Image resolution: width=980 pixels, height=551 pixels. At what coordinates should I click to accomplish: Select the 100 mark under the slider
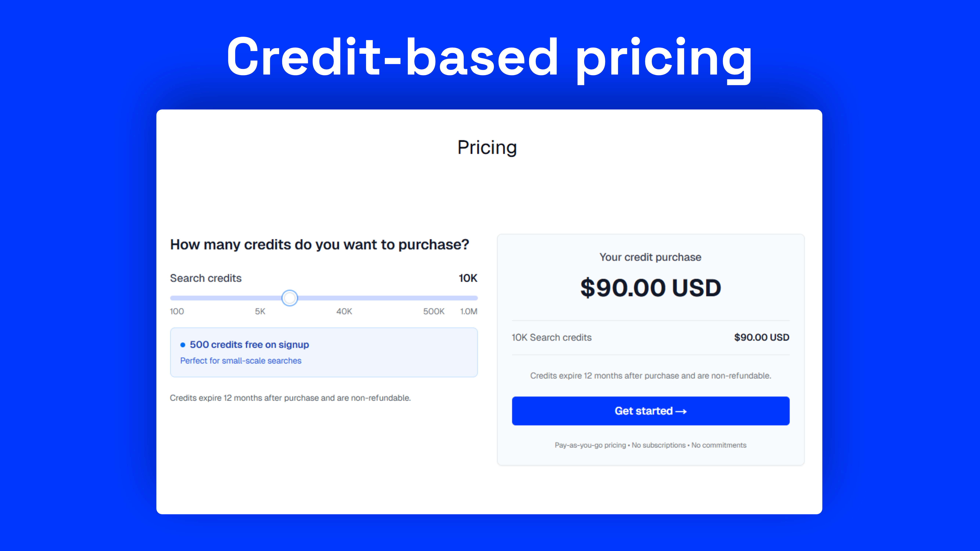[177, 311]
